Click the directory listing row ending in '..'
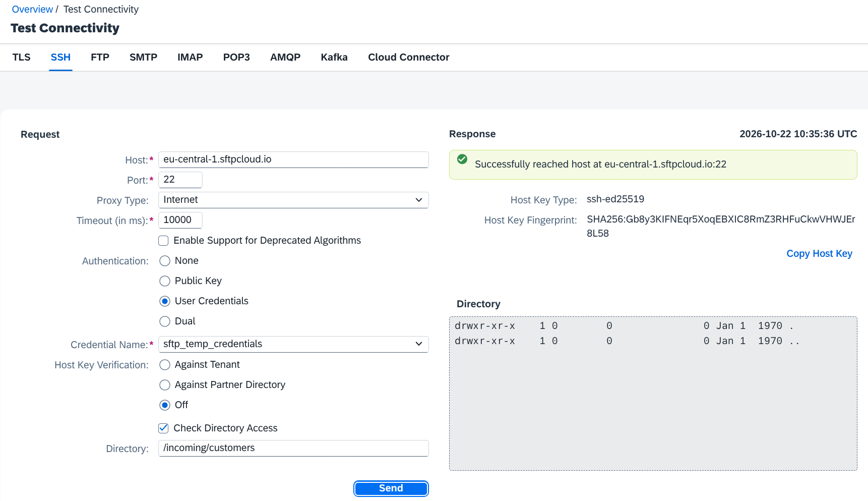868x501 pixels. [627, 341]
